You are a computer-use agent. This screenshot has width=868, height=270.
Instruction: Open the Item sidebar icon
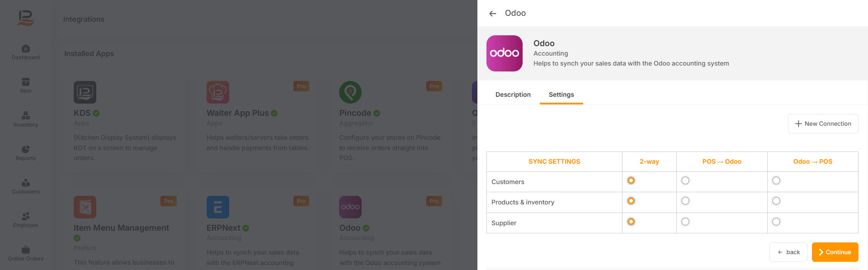(26, 85)
